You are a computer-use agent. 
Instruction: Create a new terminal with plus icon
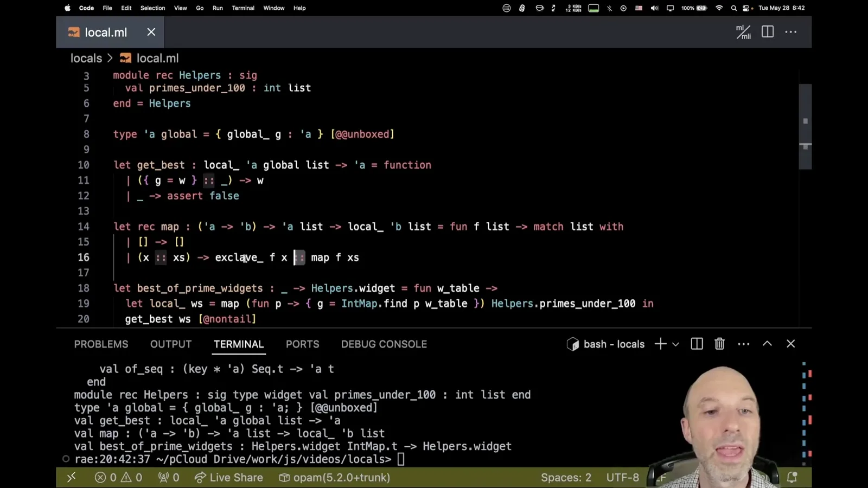(x=660, y=344)
